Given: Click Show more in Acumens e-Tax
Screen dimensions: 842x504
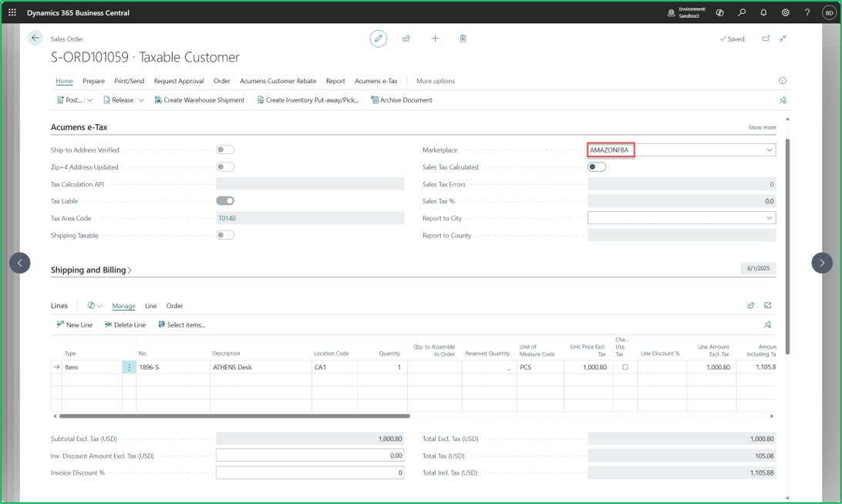Looking at the screenshot, I should point(762,127).
